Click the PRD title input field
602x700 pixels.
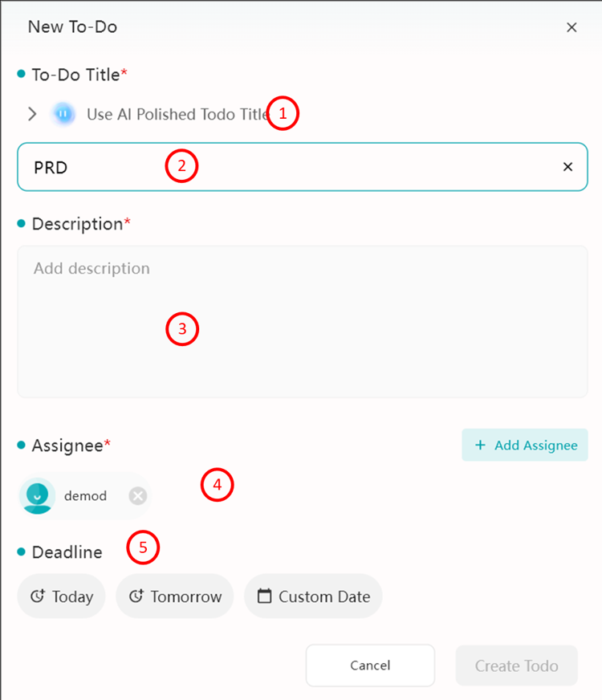pos(302,167)
